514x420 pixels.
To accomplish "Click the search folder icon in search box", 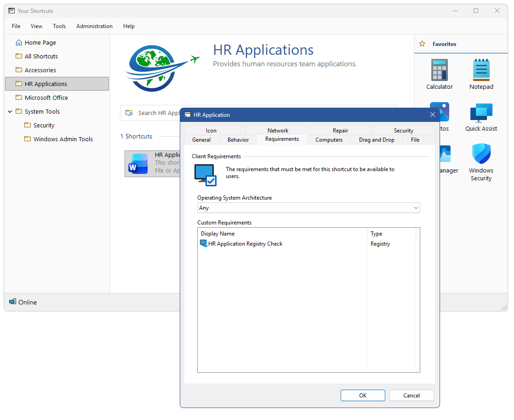I will (129, 113).
